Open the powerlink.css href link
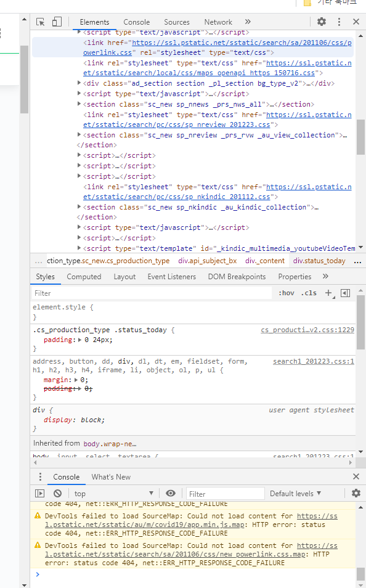The image size is (366, 588). click(218, 47)
